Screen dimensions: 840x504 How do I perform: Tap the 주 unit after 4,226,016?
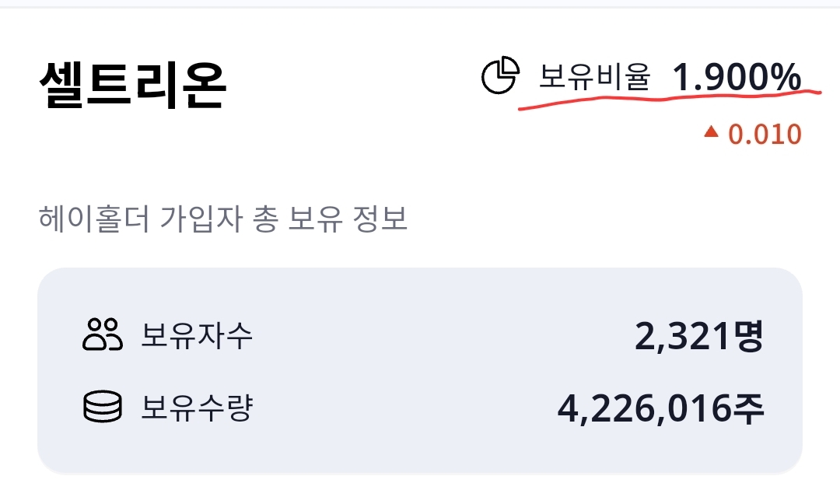(x=748, y=408)
